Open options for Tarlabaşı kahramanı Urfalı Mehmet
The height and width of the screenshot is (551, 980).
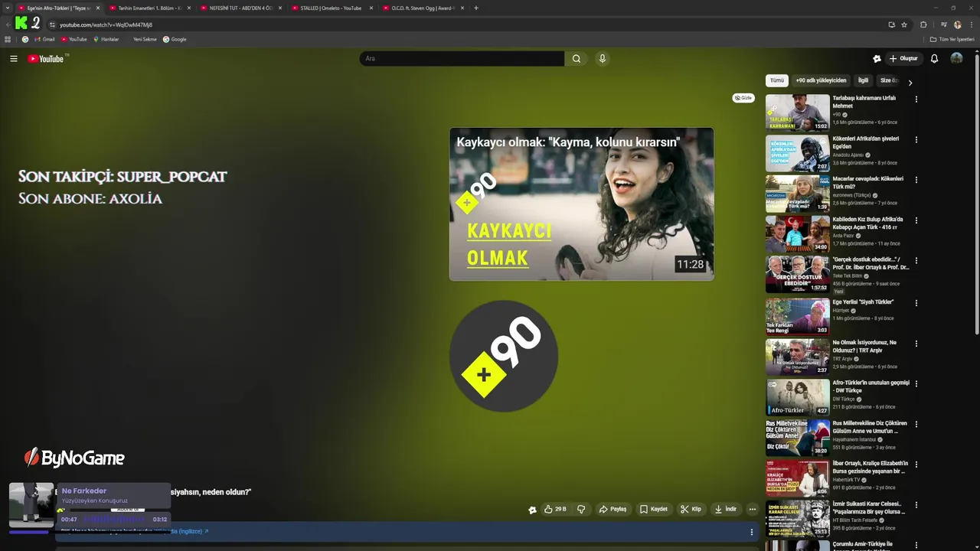coord(916,99)
